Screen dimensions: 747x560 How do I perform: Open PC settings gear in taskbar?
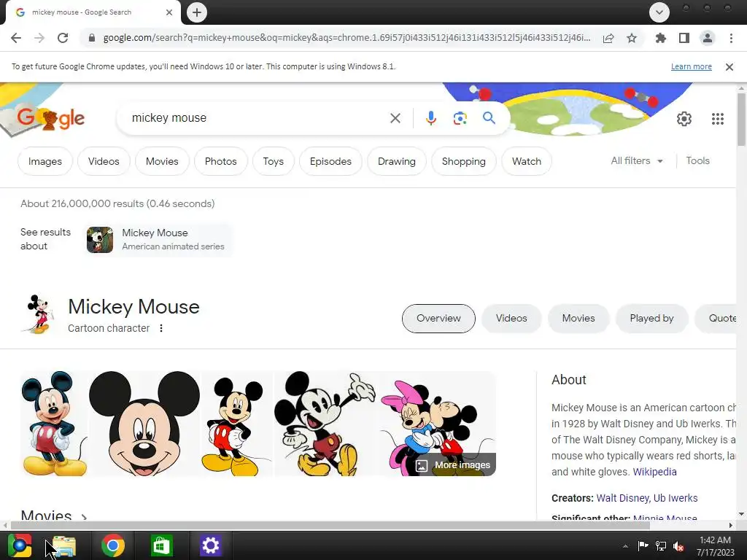click(210, 545)
